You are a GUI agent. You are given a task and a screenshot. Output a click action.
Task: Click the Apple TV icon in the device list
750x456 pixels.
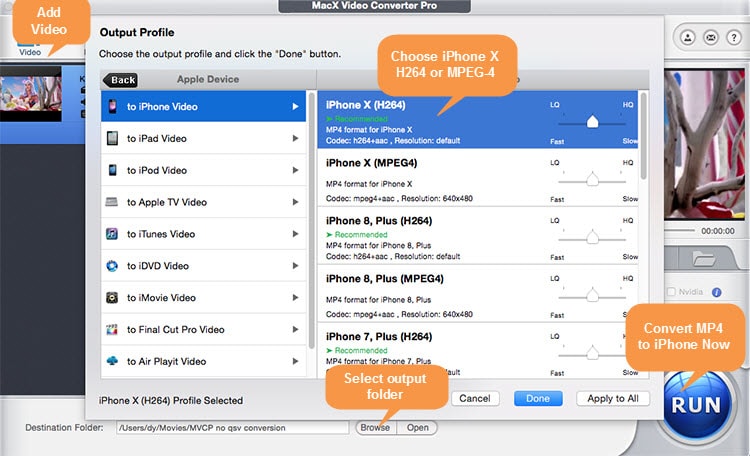pyautogui.click(x=111, y=202)
